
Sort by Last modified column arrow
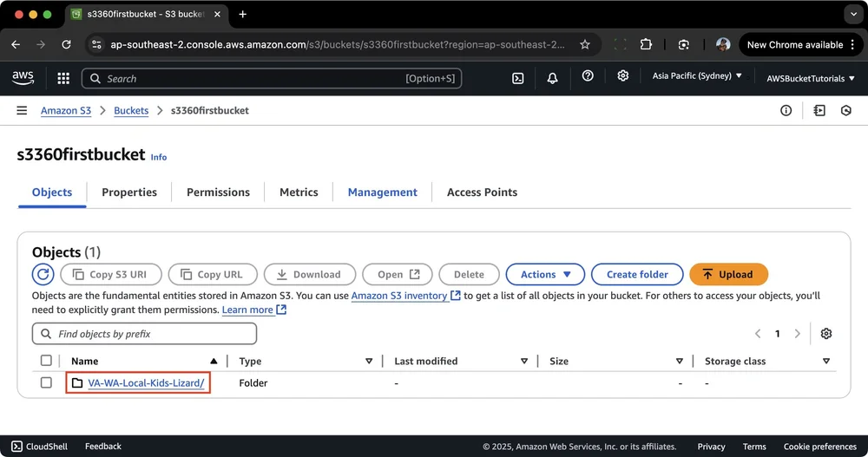(523, 362)
